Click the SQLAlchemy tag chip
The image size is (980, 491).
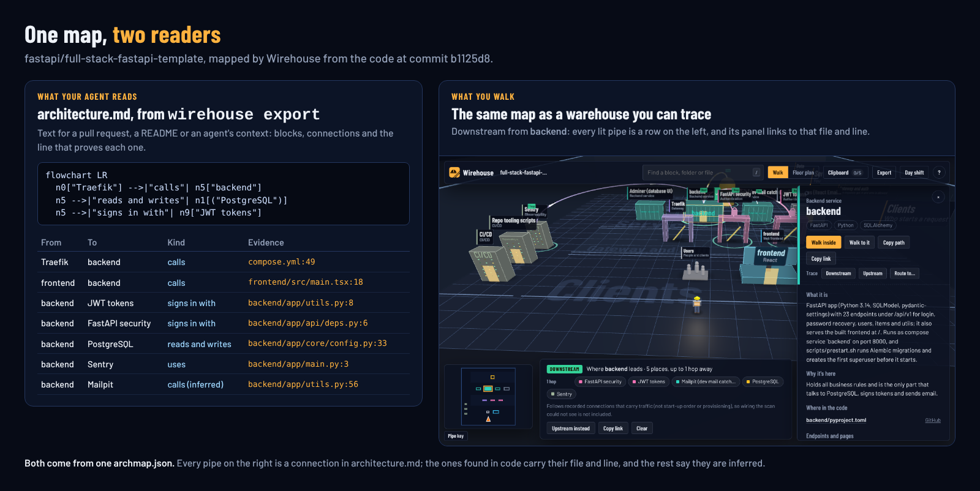(x=878, y=225)
